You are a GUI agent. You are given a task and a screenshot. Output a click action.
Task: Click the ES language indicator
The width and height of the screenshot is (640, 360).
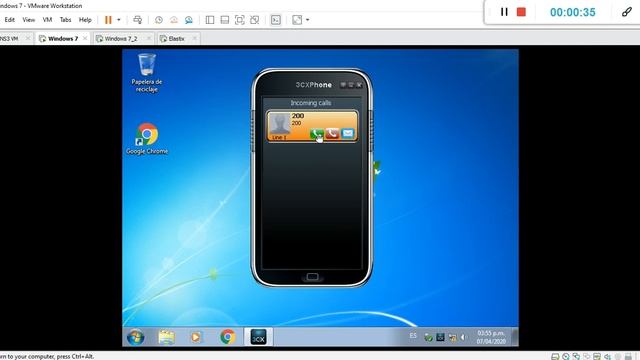pos(413,336)
